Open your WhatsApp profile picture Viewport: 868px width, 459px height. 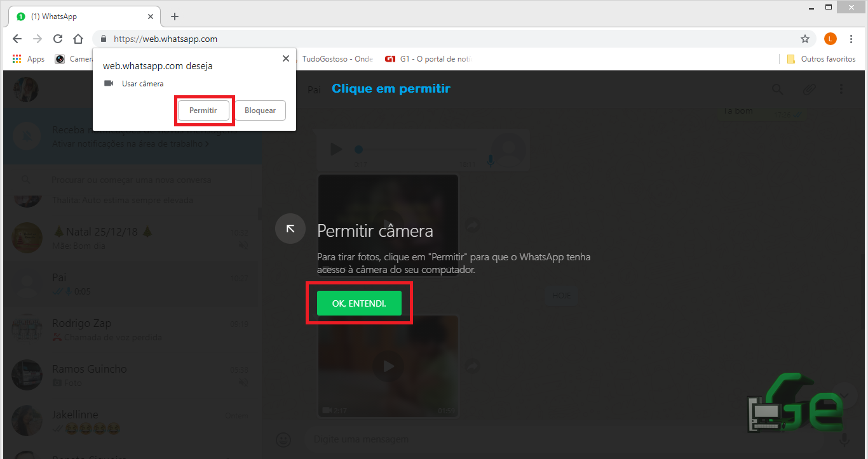(x=26, y=90)
